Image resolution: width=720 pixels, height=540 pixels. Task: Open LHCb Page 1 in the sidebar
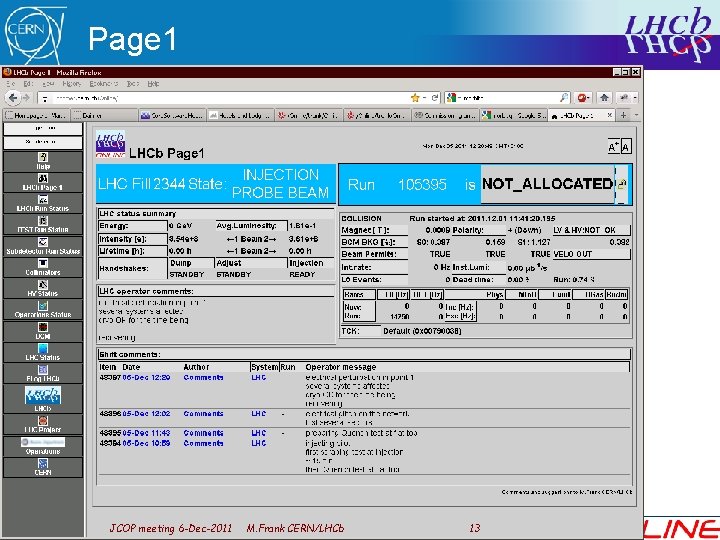43,182
